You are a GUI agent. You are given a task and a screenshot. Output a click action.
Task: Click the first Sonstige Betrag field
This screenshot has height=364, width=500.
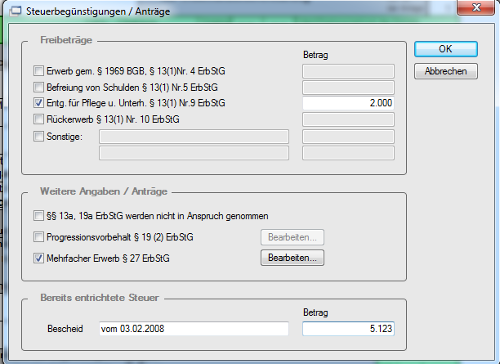[348, 137]
